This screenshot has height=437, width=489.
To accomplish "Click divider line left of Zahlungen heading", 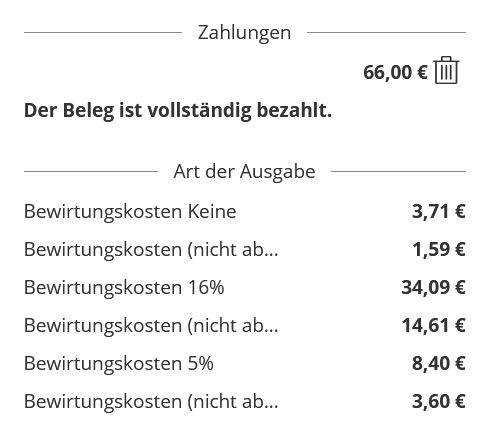I will pos(103,33).
